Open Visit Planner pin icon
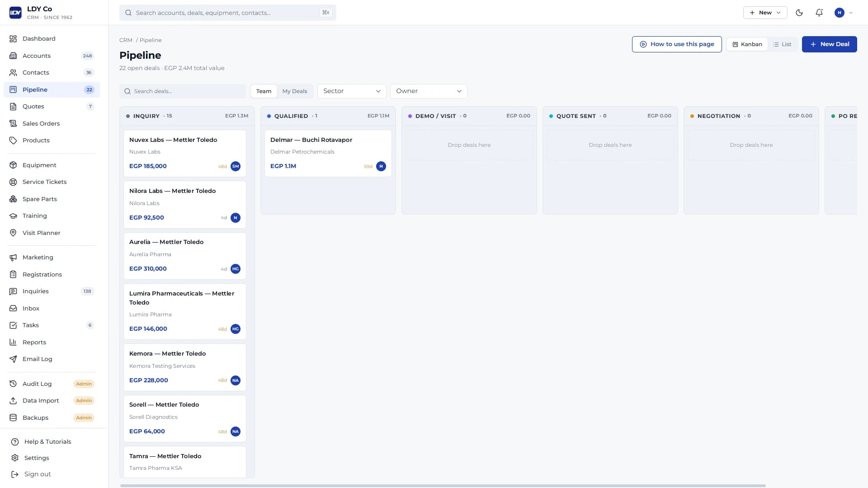Screen dimensions: 868x488 click(x=13, y=233)
